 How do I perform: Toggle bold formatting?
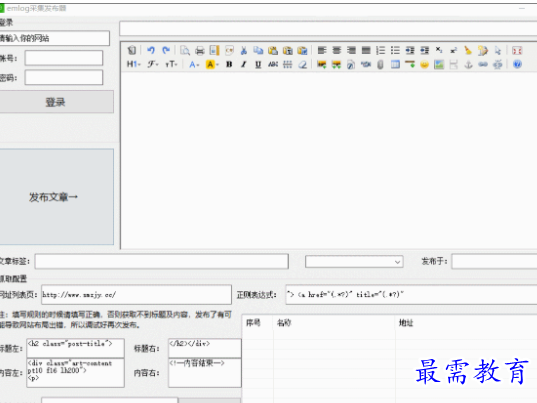coord(229,64)
